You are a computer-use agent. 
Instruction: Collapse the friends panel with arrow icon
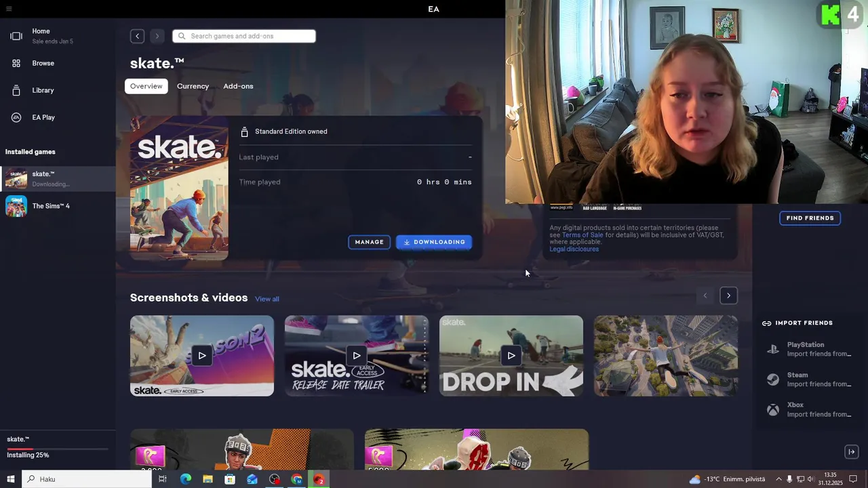(852, 452)
